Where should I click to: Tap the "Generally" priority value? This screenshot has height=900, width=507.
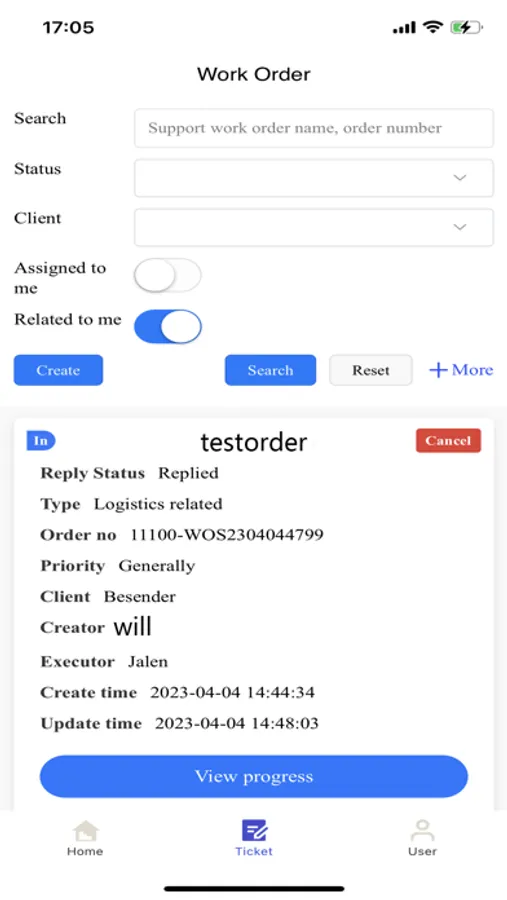click(157, 566)
